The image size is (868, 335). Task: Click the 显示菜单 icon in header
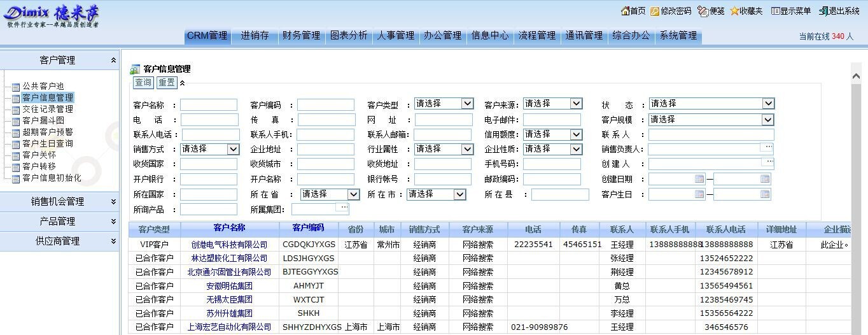click(x=775, y=11)
